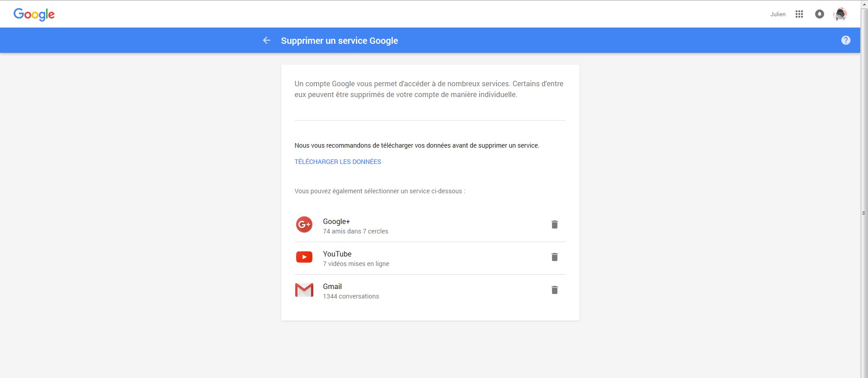Click the 'Supprimer un service Google' title
Screen dimensions: 868x378
pos(340,41)
